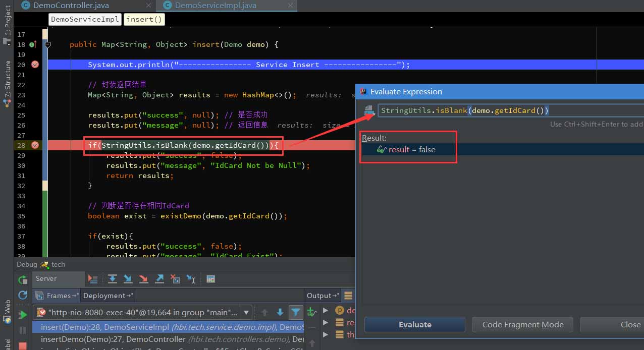The height and width of the screenshot is (350, 644).
Task: Click the DemoServiceImpl breadcrumb
Action: pyautogui.click(x=85, y=19)
